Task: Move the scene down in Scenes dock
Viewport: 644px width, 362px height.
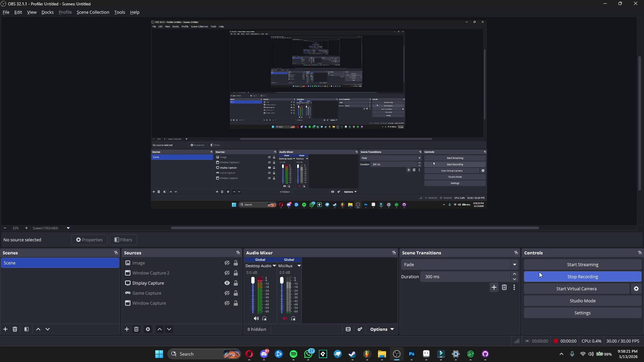Action: [48, 329]
